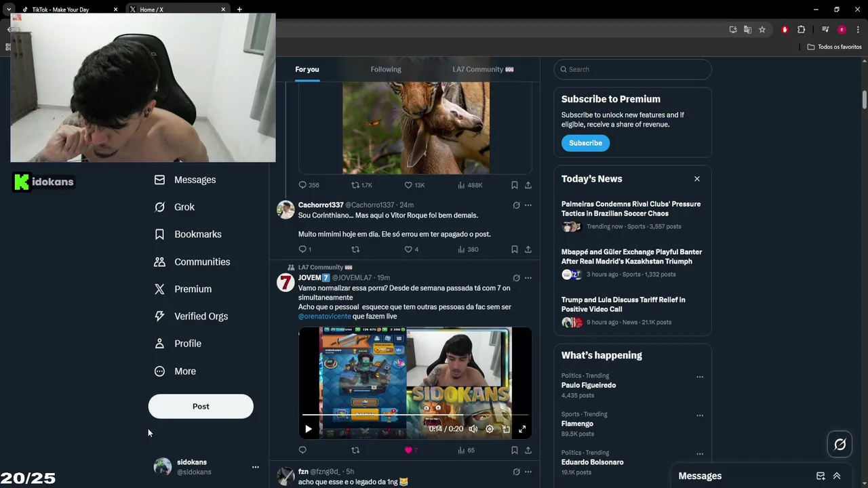Enable picture-in-picture for the video
Viewport: 868px width, 488px height.
[506, 429]
